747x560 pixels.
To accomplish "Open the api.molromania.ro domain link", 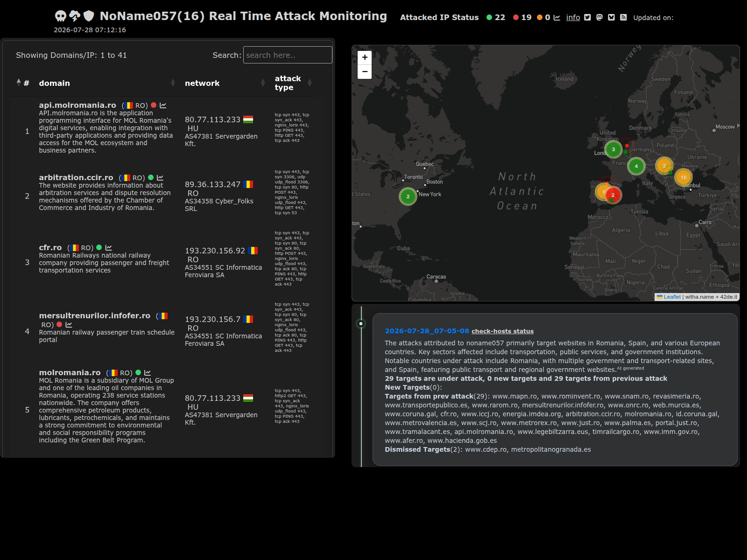I will [x=78, y=105].
